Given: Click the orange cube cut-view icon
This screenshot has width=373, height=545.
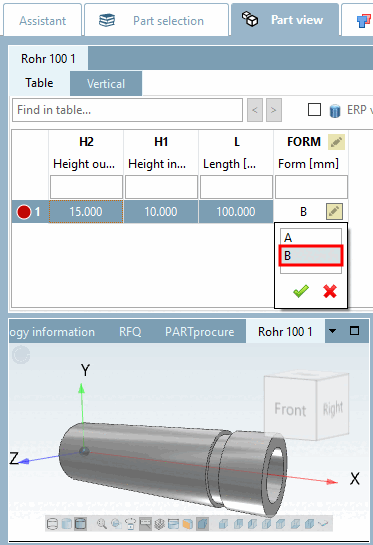Looking at the screenshot, I should pos(188,524).
